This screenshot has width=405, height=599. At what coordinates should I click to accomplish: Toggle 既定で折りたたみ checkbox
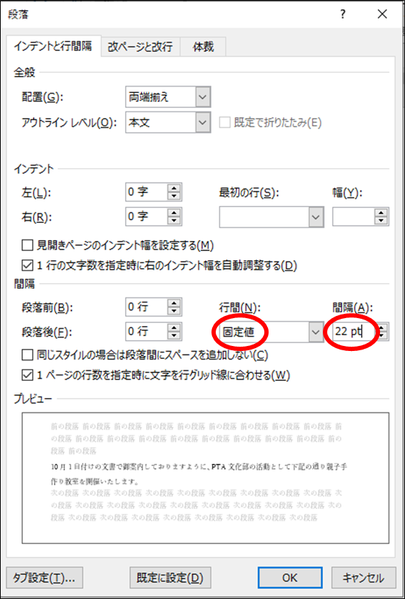coord(224,123)
